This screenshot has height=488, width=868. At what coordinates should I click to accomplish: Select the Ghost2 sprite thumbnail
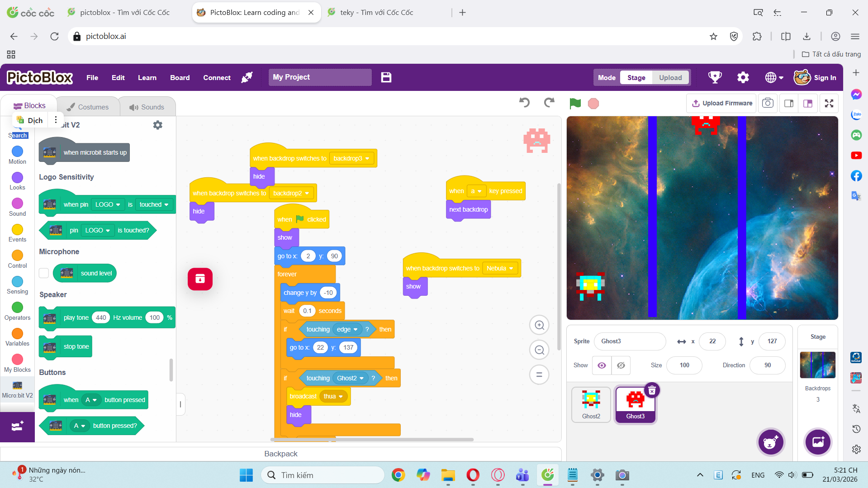click(x=591, y=404)
